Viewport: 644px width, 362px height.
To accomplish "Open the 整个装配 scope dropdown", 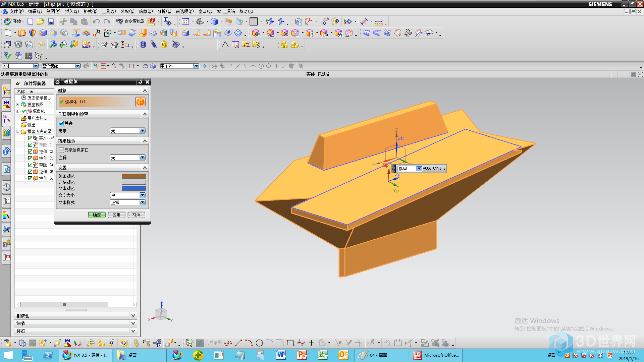I will click(61, 66).
